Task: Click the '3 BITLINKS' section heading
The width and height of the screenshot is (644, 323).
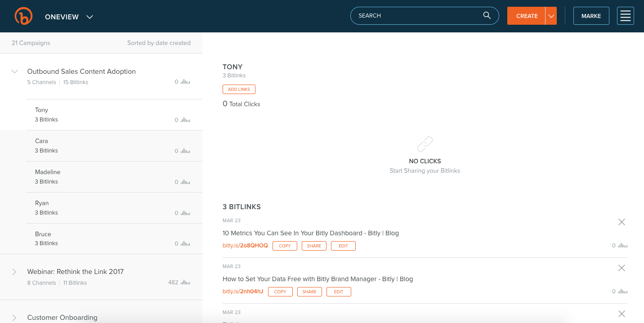Action: (242, 207)
